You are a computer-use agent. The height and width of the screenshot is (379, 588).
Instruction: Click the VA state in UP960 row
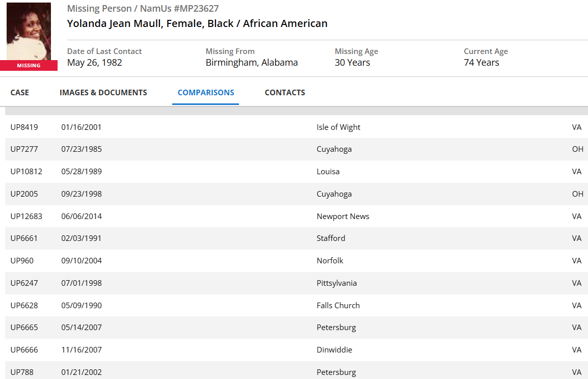pos(576,261)
